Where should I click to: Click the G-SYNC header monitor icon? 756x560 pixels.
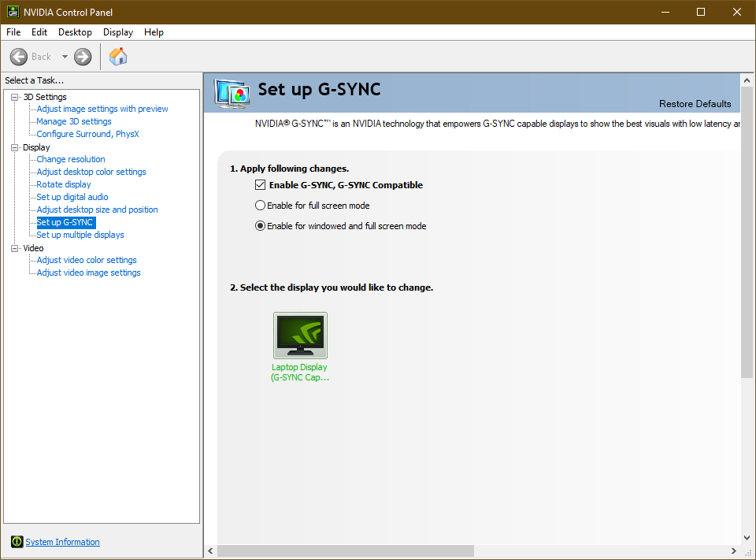232,94
